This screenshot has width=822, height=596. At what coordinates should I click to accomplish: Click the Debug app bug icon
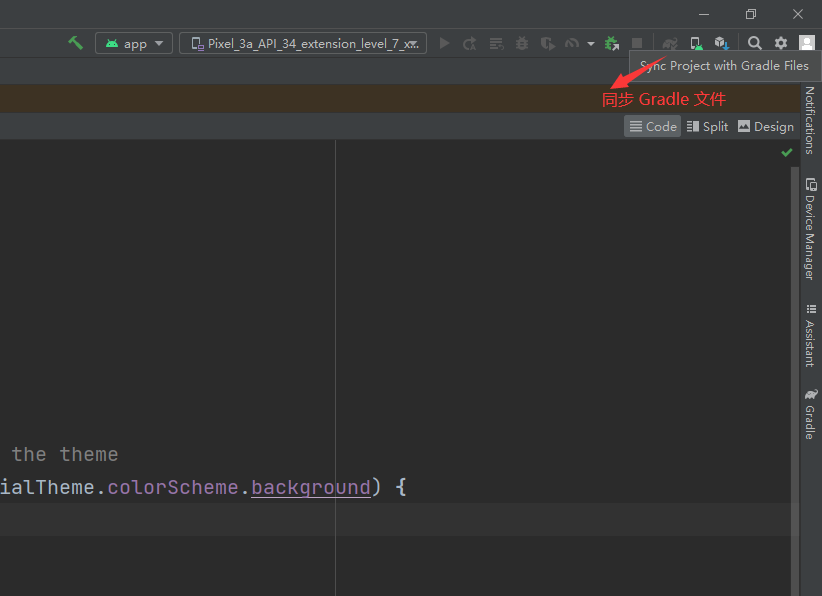[521, 43]
